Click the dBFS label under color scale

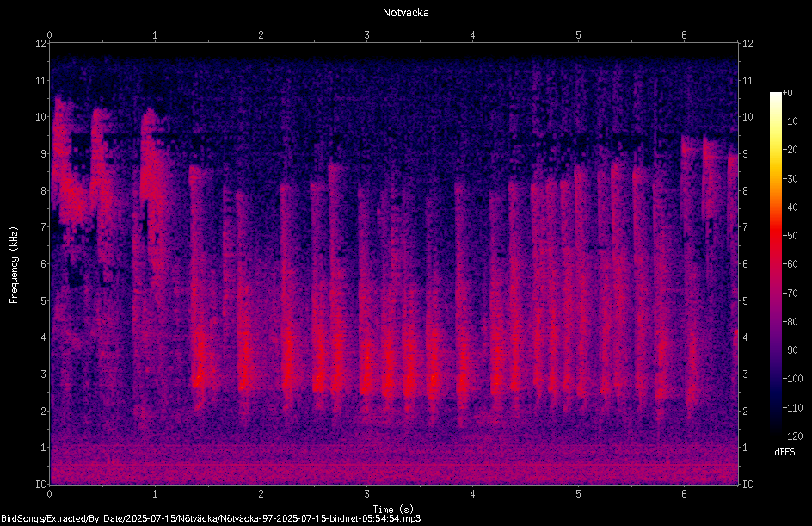point(784,452)
